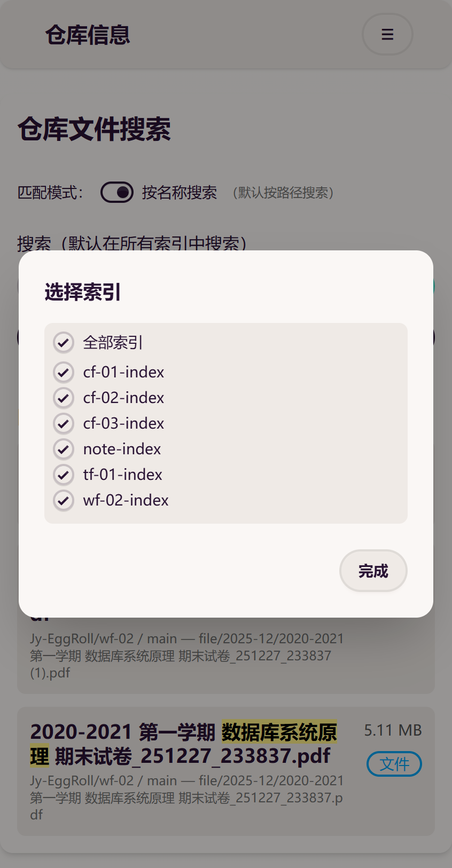Open the hamburger menu in the header
Image resolution: width=452 pixels, height=868 pixels.
[387, 34]
